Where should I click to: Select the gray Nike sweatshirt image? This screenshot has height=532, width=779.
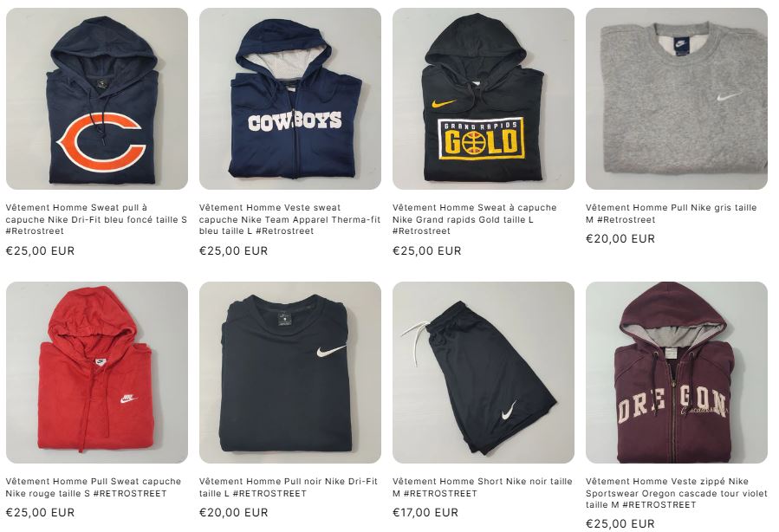[677, 99]
